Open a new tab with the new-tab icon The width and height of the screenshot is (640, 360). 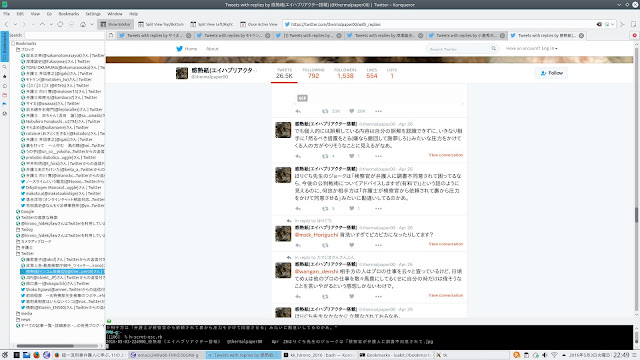[x=111, y=36]
